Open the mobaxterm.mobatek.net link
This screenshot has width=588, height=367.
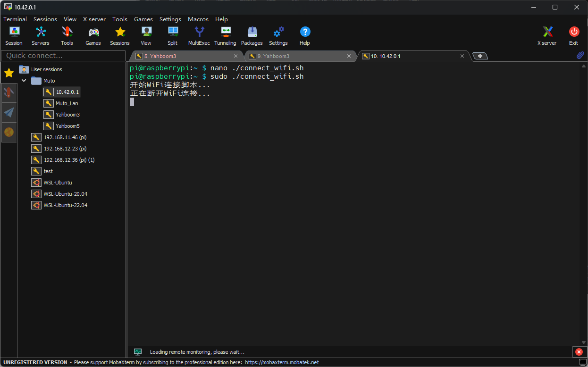pyautogui.click(x=282, y=362)
